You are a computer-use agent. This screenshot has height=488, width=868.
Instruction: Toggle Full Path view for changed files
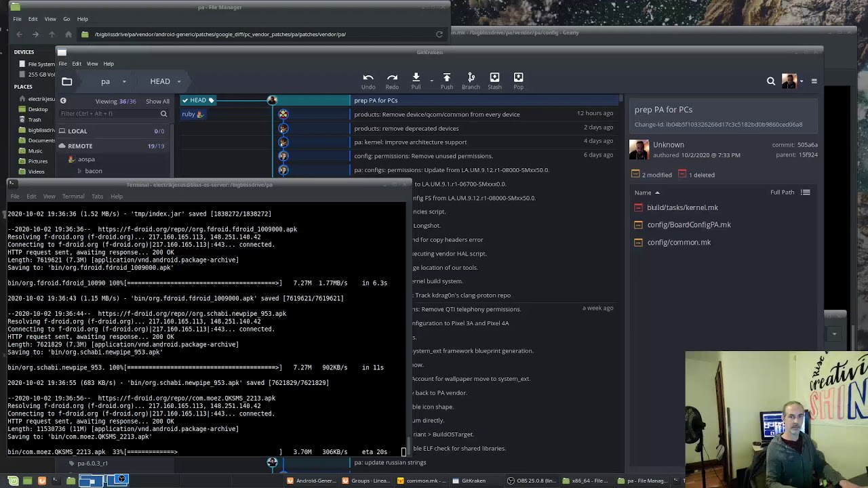[x=782, y=192]
